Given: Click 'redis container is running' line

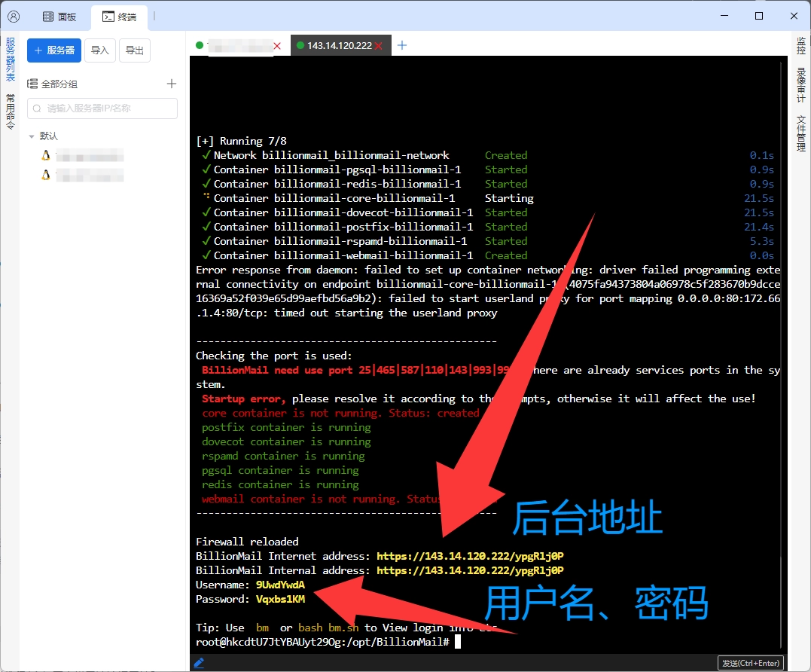Looking at the screenshot, I should click(x=280, y=484).
